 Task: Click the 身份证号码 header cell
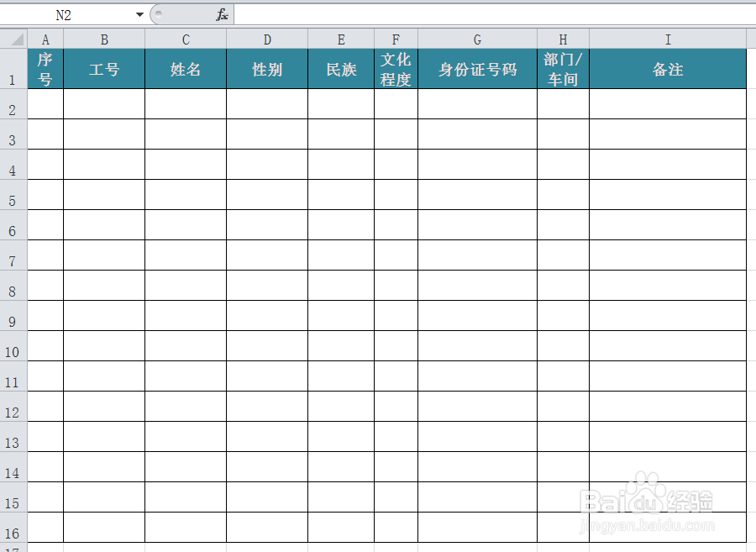point(476,68)
